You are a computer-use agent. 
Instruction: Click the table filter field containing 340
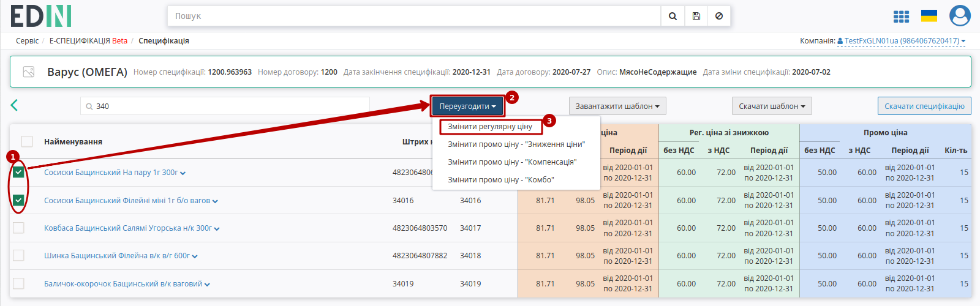[x=225, y=106]
